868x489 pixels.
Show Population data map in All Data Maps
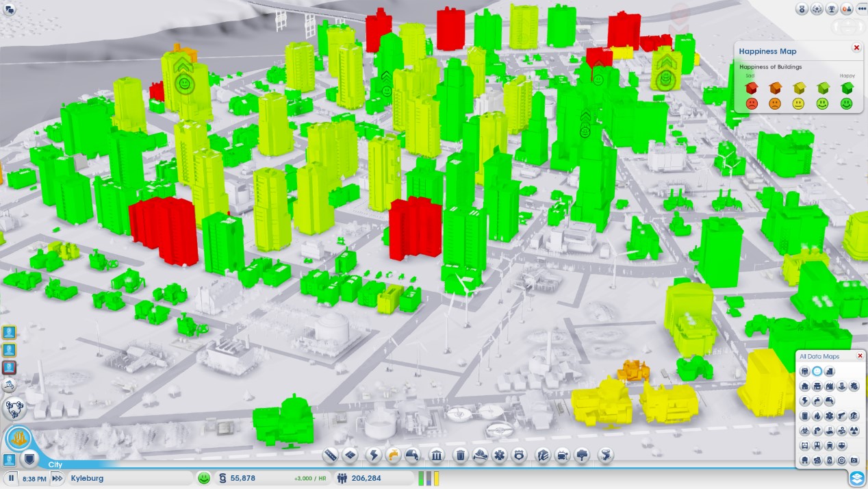[x=805, y=371]
